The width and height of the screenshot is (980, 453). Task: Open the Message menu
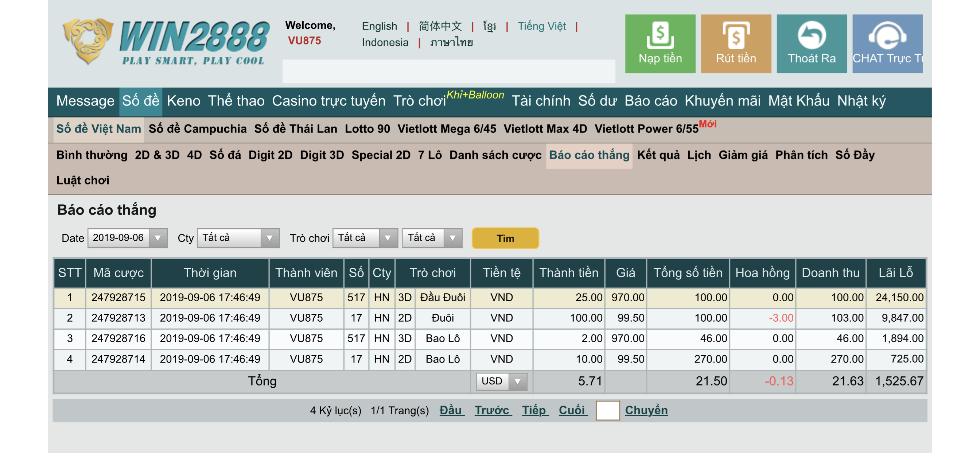(85, 101)
